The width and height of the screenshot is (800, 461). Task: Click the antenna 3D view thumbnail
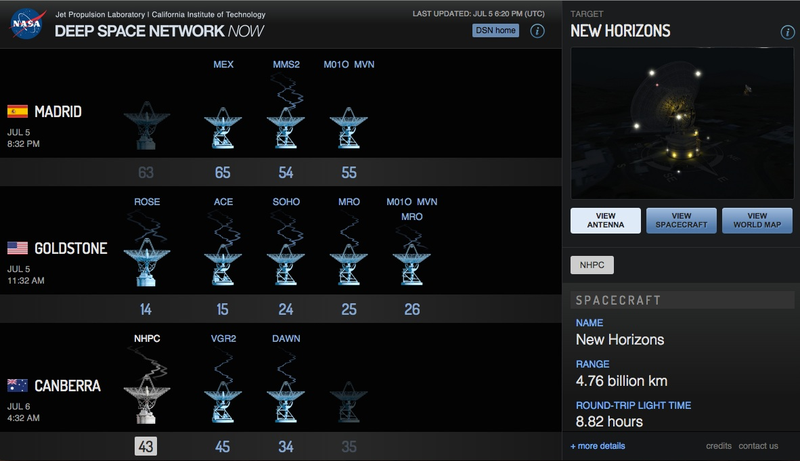(x=682, y=123)
